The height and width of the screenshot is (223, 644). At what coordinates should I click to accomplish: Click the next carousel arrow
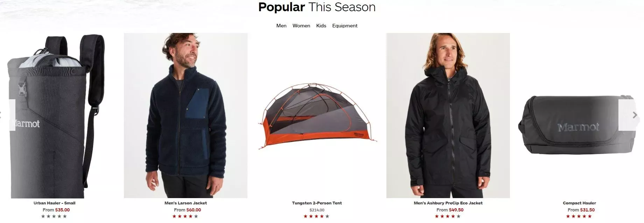coord(631,115)
